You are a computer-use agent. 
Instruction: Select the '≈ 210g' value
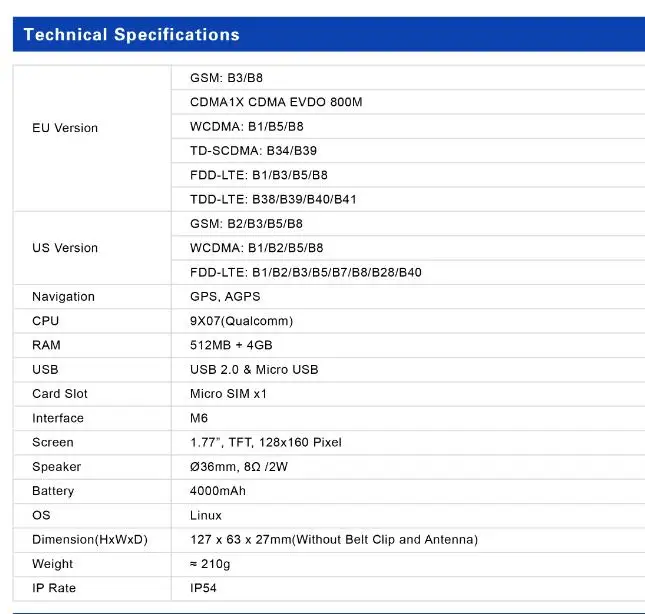click(210, 564)
